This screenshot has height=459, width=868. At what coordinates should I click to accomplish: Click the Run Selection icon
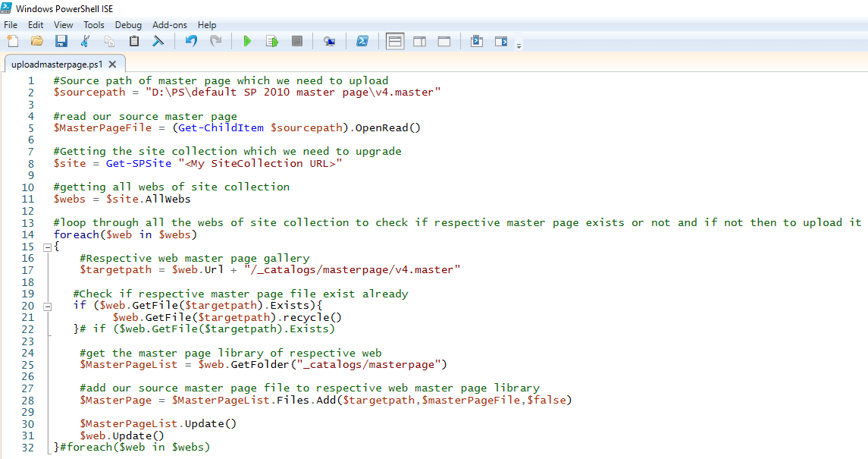pos(271,41)
